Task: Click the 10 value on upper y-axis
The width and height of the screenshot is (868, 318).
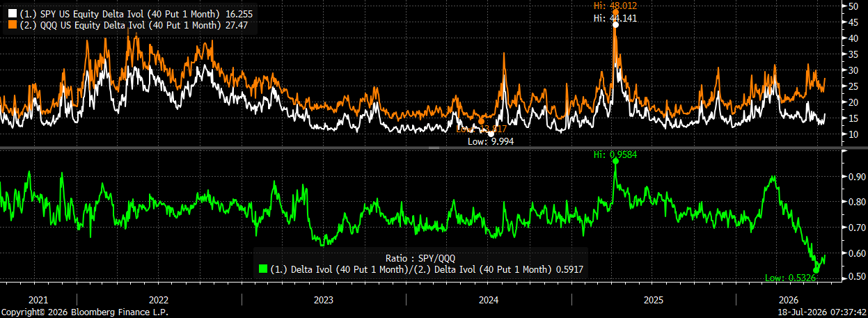Action: 853,134
